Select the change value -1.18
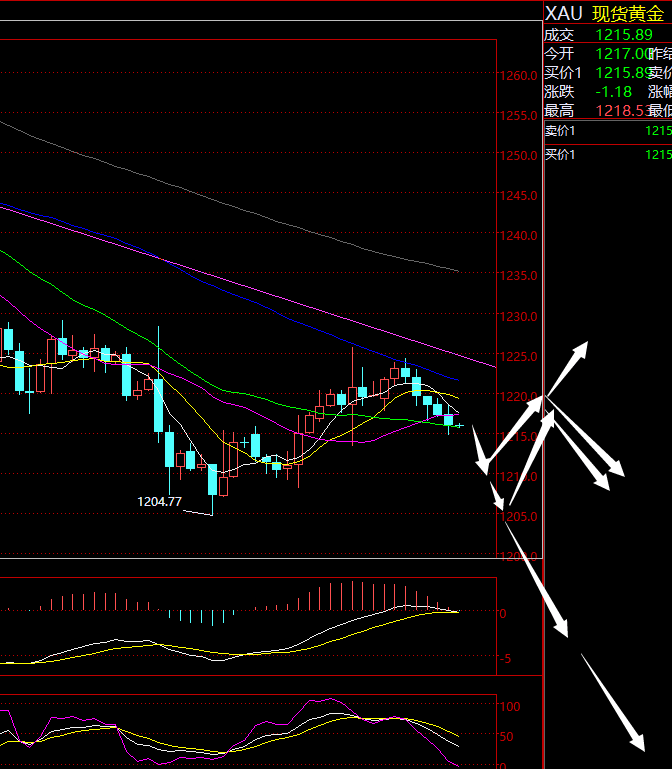Image resolution: width=672 pixels, height=769 pixels. click(x=614, y=92)
